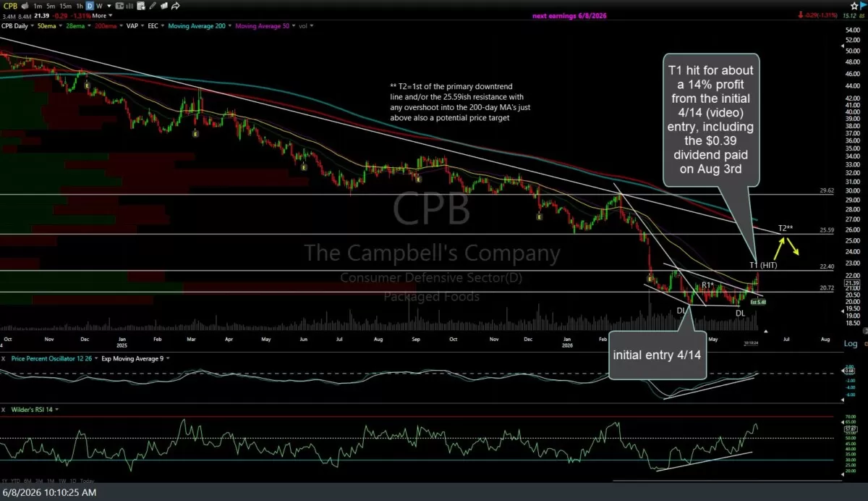
Task: Open the chart template/notes icon
Action: [x=141, y=6]
